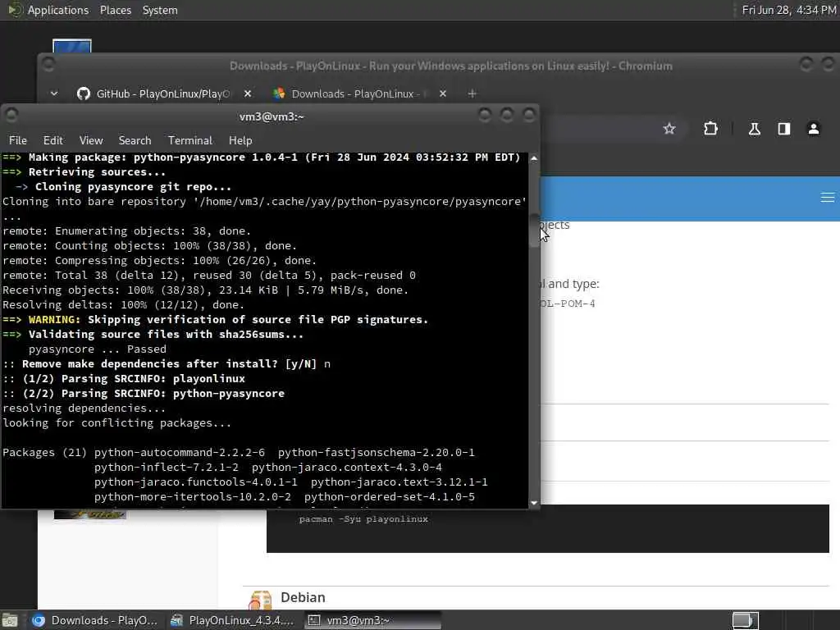
Task: Open terminal Search menu
Action: click(135, 140)
